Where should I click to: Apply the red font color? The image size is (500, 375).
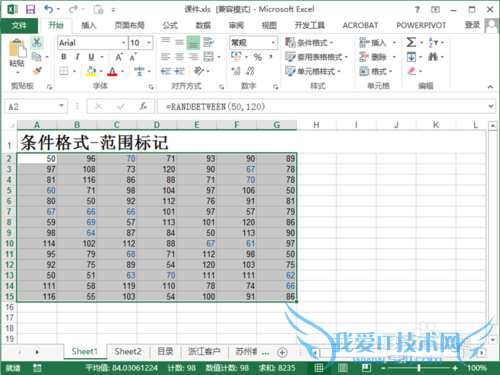pos(112,71)
